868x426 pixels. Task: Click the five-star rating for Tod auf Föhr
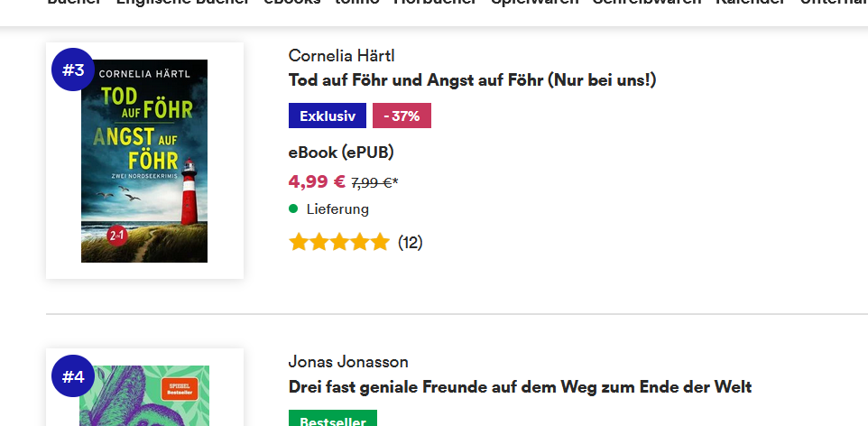click(339, 242)
